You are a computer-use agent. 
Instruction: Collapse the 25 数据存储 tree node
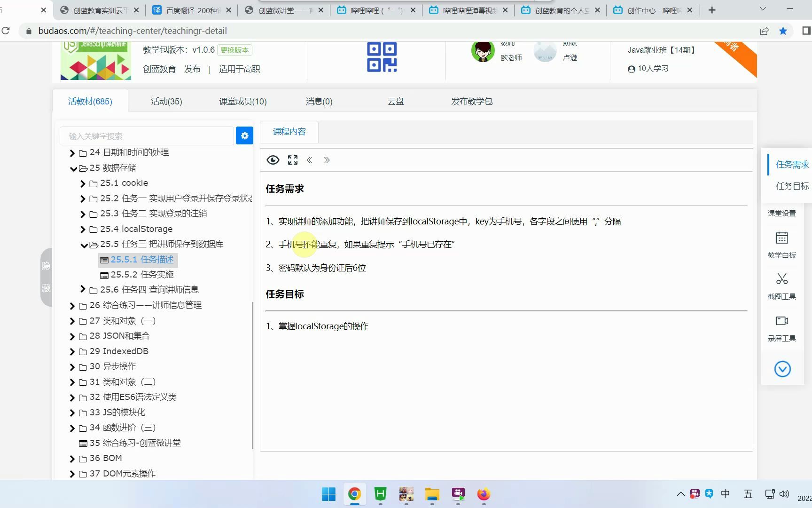click(73, 168)
